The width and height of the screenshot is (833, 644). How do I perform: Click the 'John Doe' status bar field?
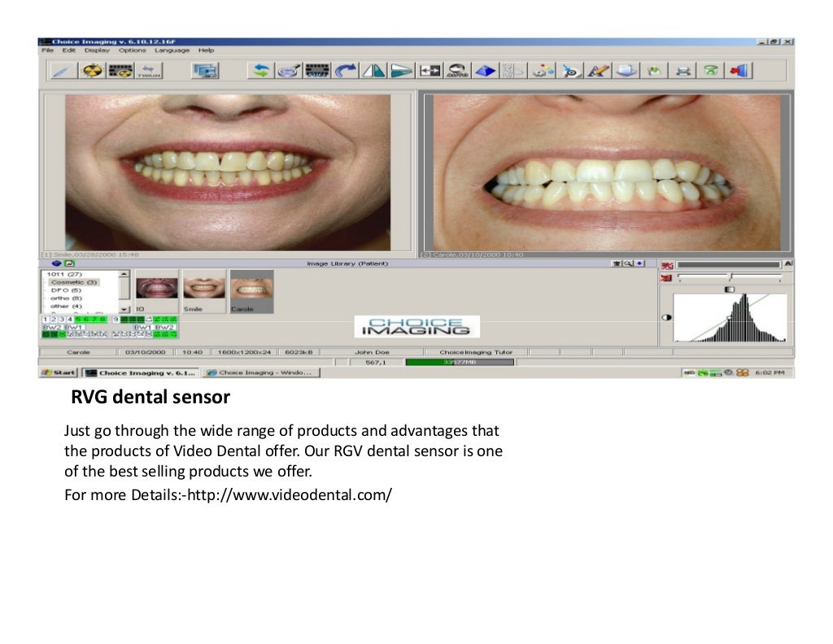[x=373, y=352]
